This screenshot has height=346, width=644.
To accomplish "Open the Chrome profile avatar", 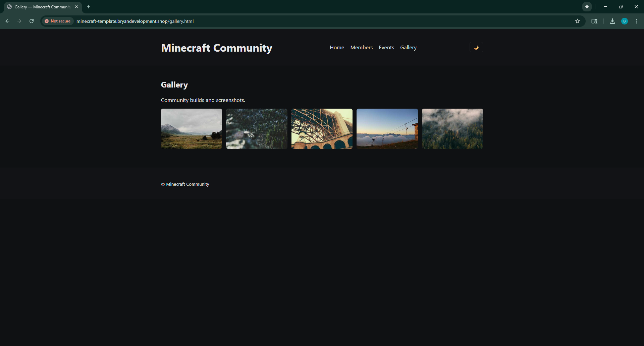I will click(x=625, y=21).
